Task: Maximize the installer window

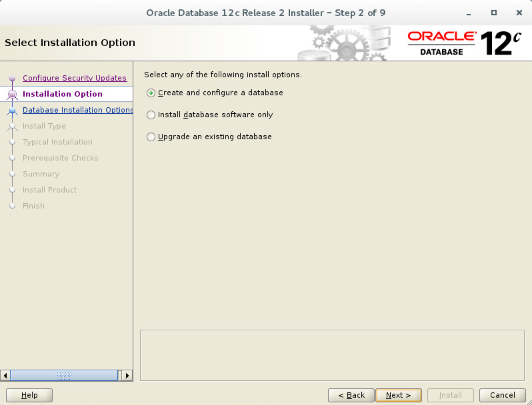Action: tap(494, 13)
